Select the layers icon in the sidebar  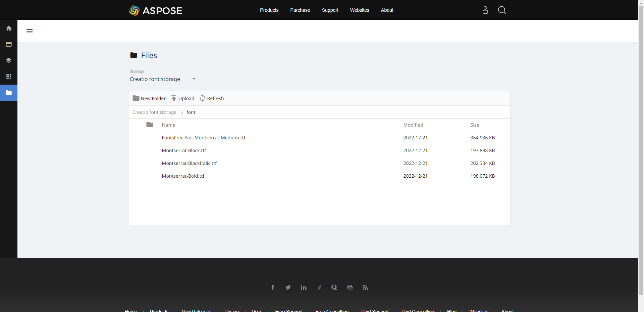tap(8, 60)
